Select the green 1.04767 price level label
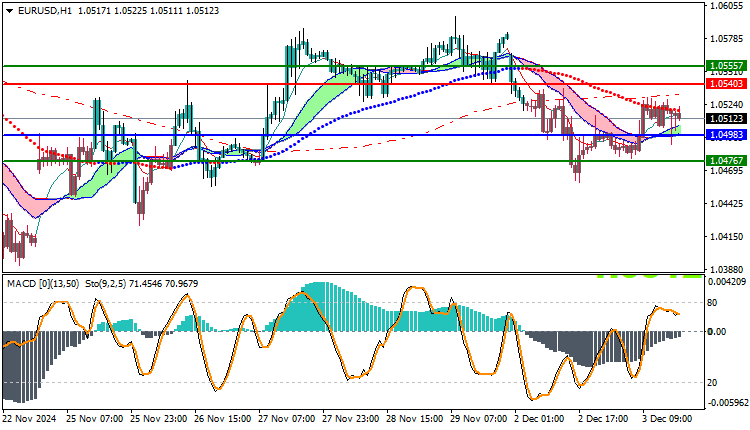The image size is (750, 430). click(x=726, y=161)
